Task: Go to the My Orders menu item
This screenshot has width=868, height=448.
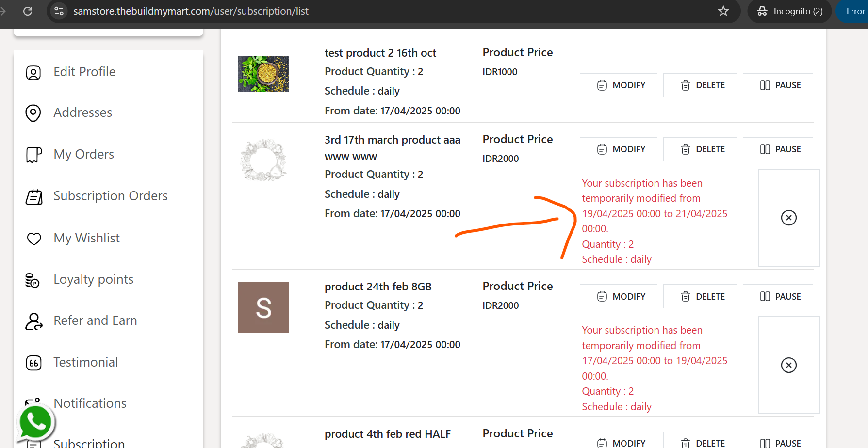Action: 84,154
